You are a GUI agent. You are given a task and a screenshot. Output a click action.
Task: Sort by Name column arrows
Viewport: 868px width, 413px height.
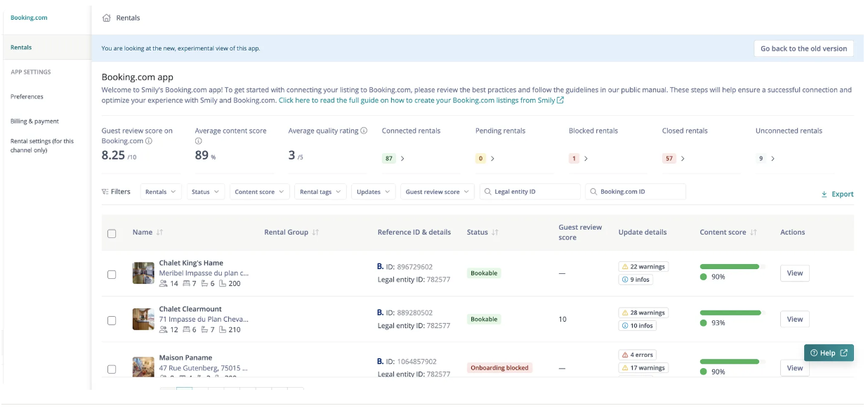pos(159,232)
